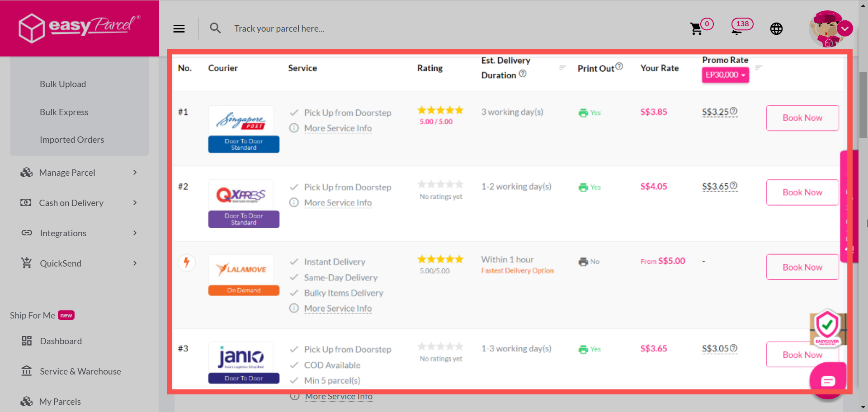Viewport: 868px width, 412px height.
Task: Open the hamburger menu icon
Action: [x=179, y=28]
